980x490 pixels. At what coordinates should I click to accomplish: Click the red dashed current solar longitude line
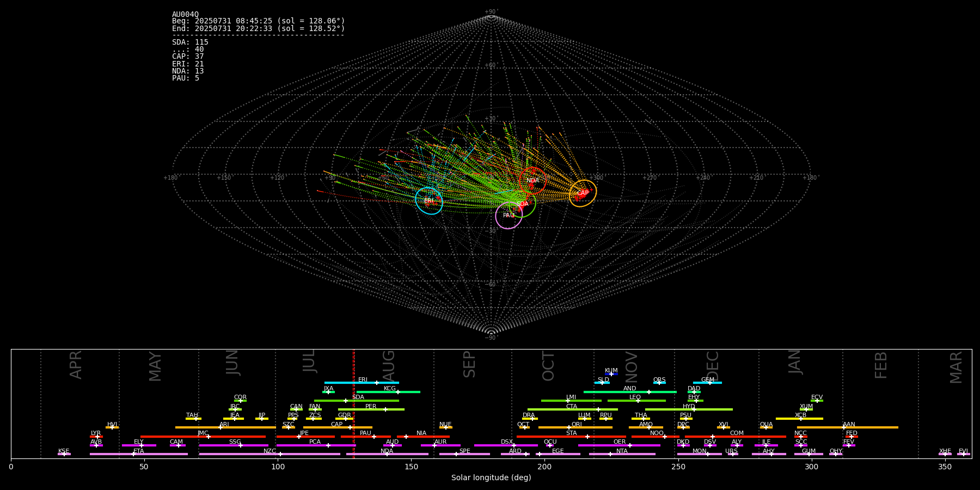pos(354,403)
